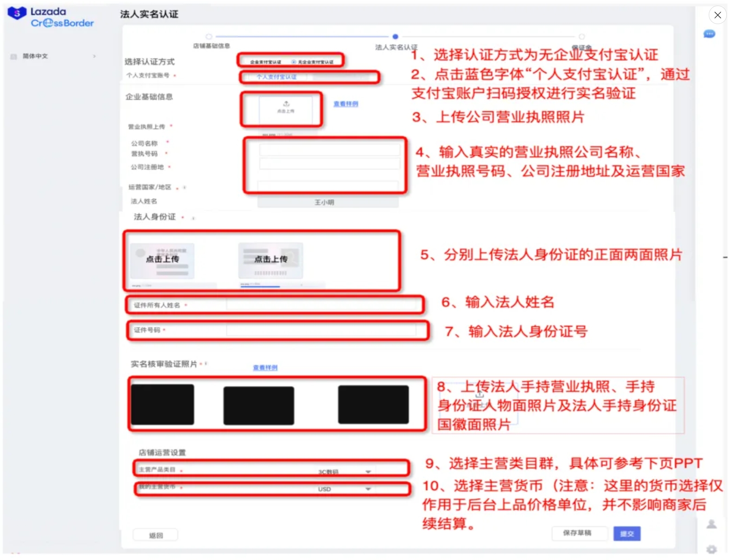Open the USD main currency dropdown

344,489
